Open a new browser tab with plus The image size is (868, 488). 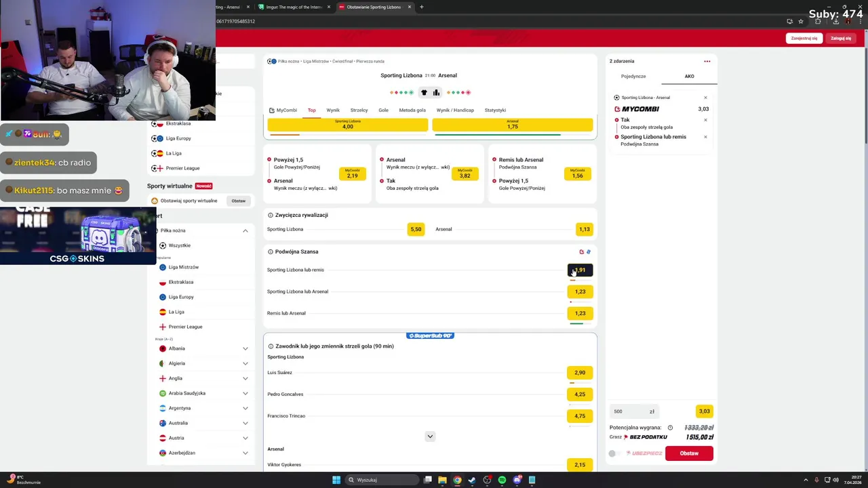(x=421, y=7)
